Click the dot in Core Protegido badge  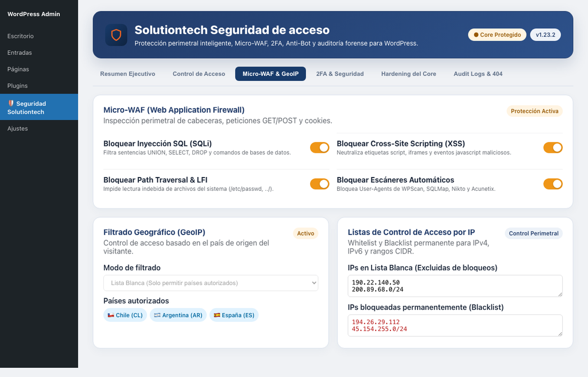coord(476,34)
